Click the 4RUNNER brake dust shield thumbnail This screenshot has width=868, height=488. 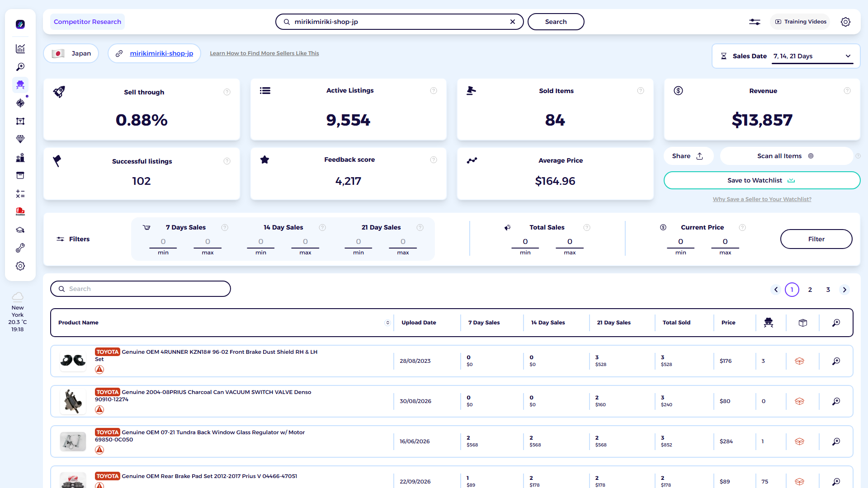73,361
